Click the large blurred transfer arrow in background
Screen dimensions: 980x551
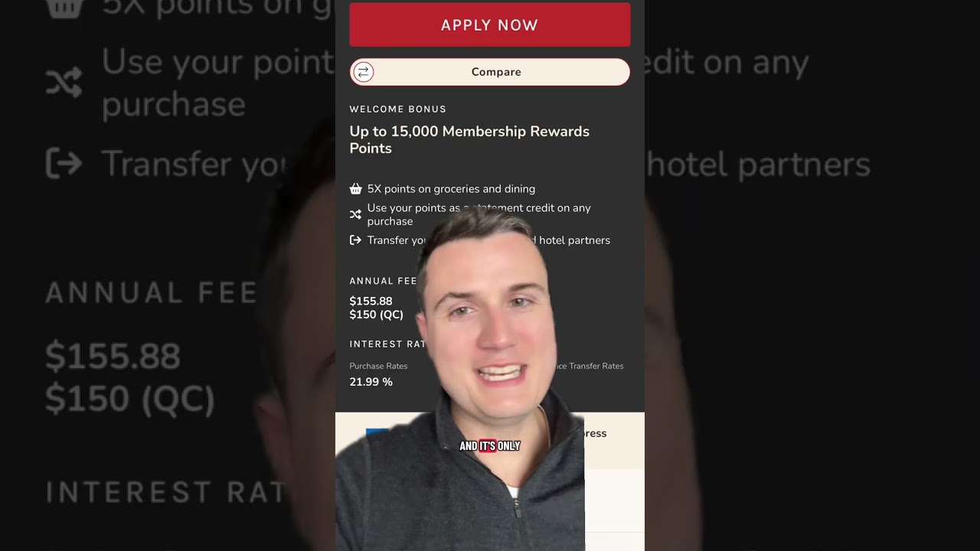point(64,163)
